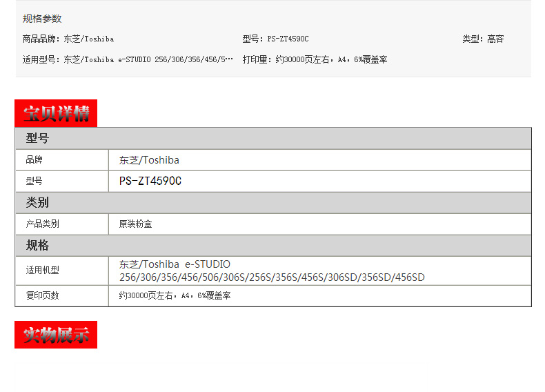The width and height of the screenshot is (545, 392).
Task: Click the 适用机型 label cell
Action: tap(62, 271)
